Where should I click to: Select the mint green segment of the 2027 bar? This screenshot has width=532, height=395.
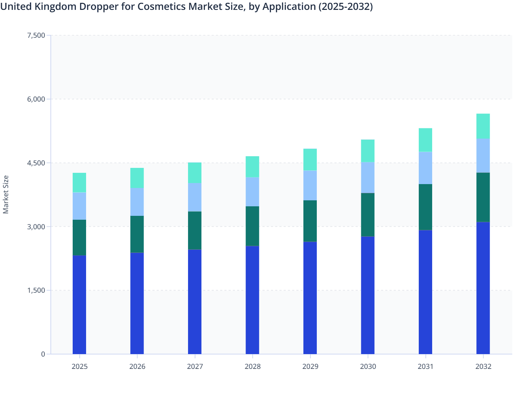click(195, 173)
